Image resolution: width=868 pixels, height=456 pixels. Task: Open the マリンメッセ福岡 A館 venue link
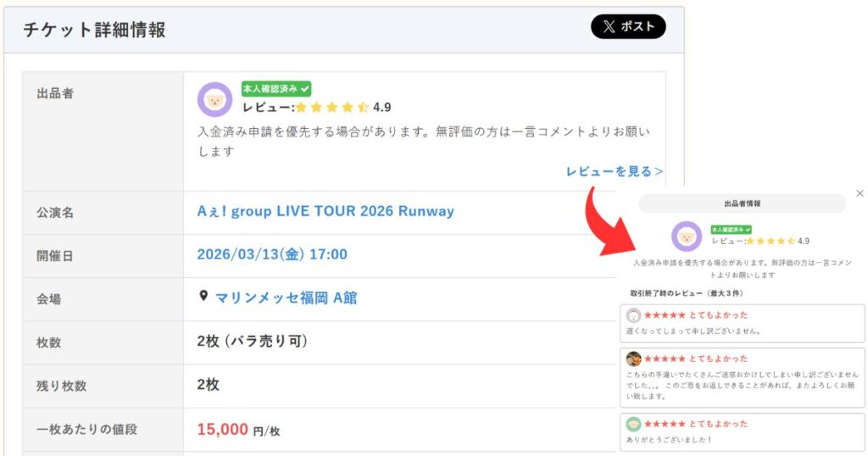point(286,298)
